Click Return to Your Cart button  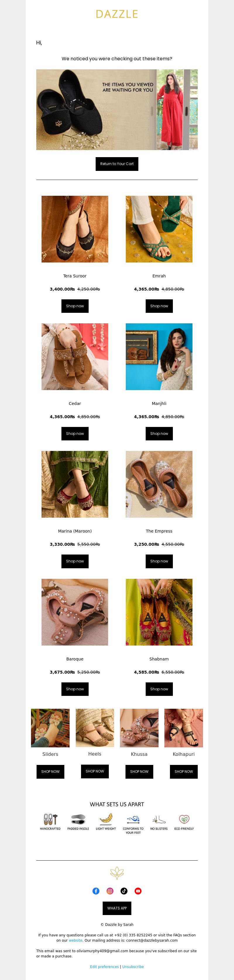[x=117, y=164]
